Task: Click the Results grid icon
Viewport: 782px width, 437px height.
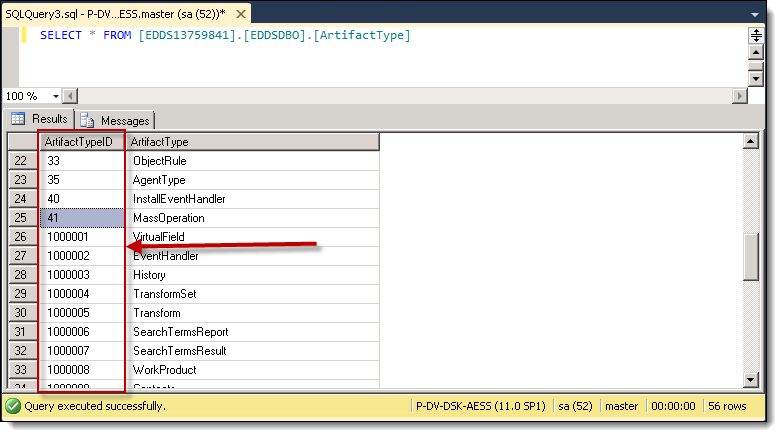Action: [x=18, y=119]
